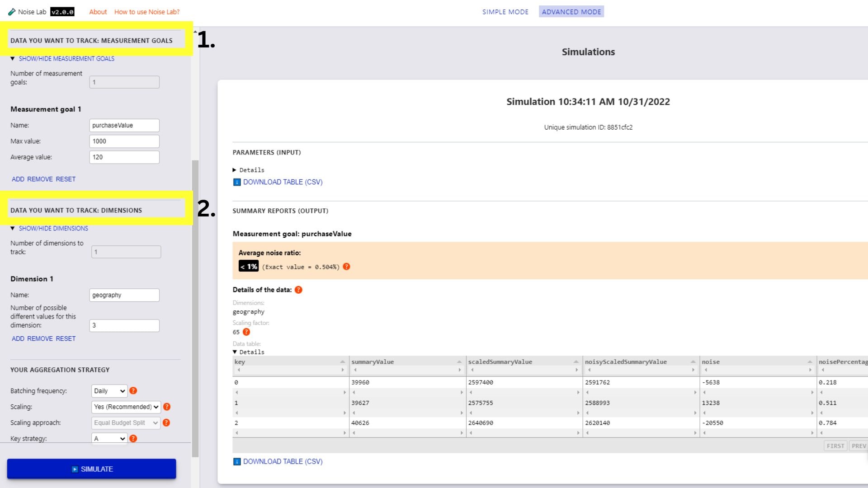This screenshot has width=868, height=488.
Task: Click the Key strategy info icon
Action: tap(133, 438)
